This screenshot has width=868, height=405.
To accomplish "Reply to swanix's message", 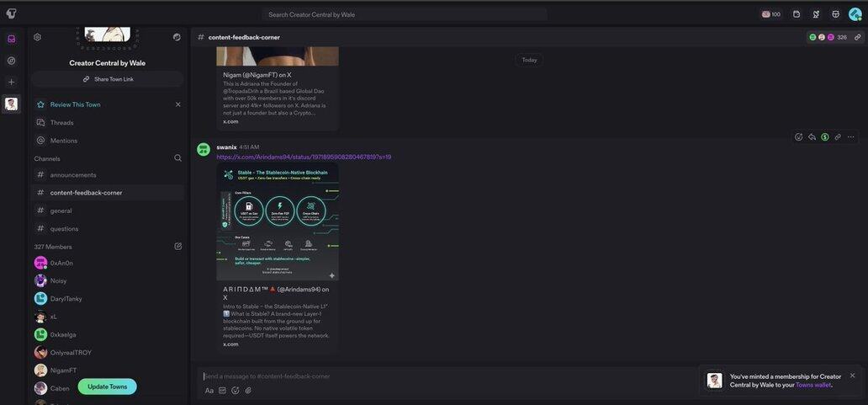I will (x=812, y=136).
